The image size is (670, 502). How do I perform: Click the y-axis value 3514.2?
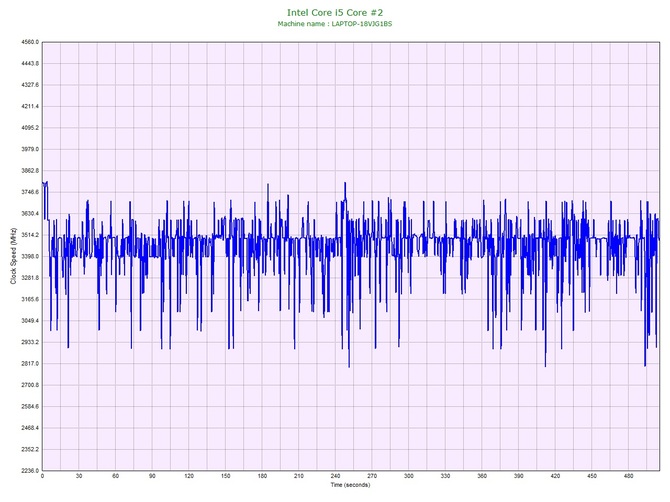point(30,235)
